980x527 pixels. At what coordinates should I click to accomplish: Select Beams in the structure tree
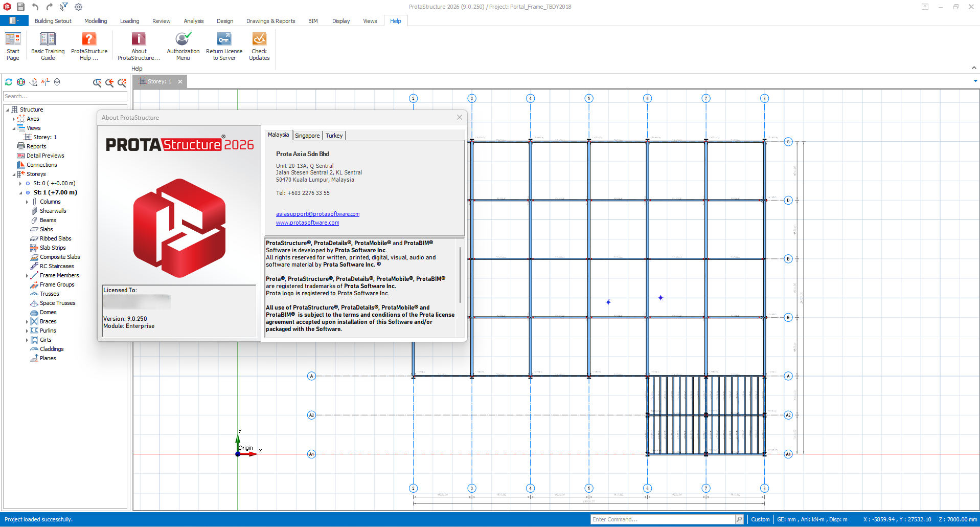48,220
